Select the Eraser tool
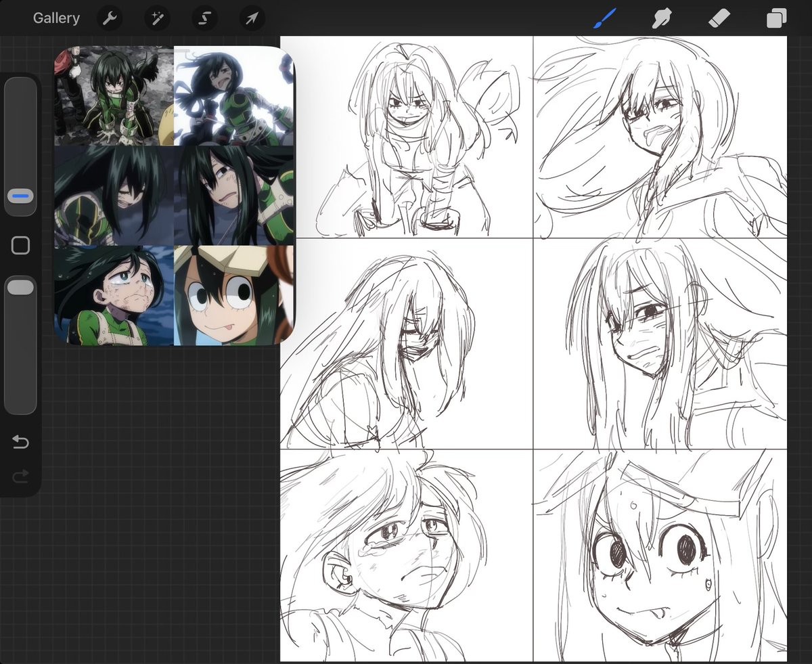The image size is (812, 664). click(719, 18)
